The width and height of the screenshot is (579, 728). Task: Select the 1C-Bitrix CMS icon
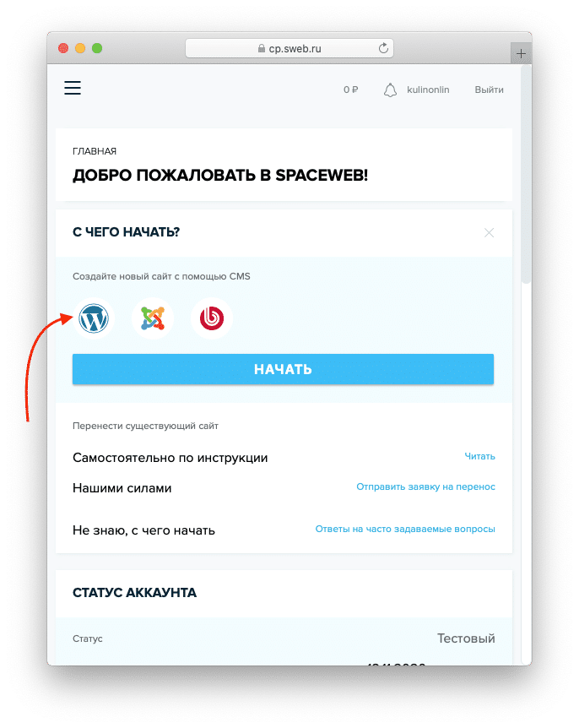point(212,318)
